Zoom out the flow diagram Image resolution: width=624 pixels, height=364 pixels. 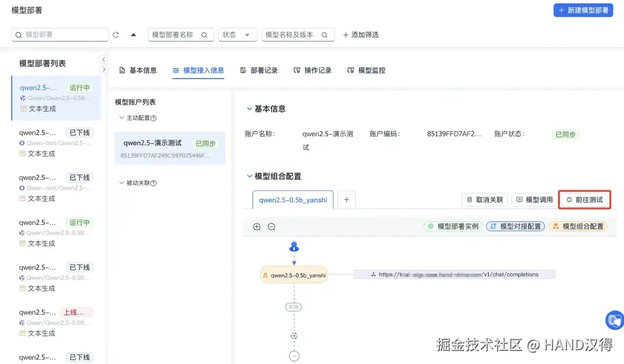tap(272, 226)
